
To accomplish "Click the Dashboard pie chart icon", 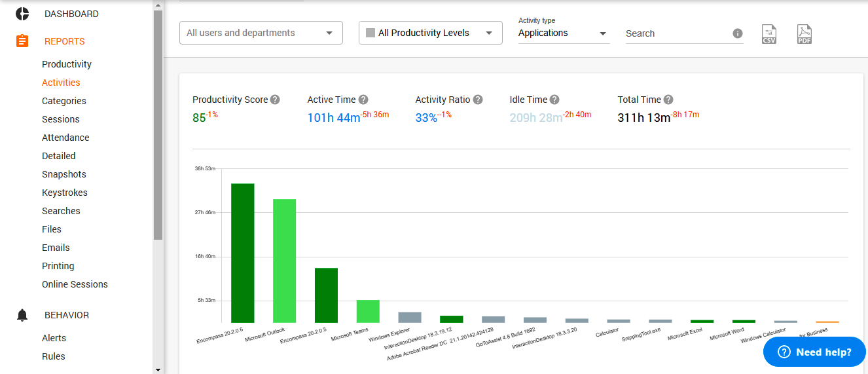I will pos(22,14).
